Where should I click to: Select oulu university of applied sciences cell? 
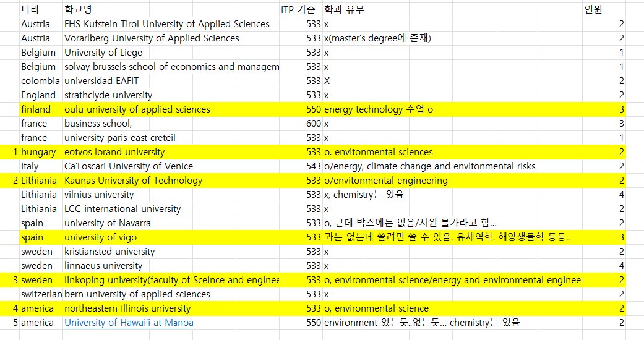(x=137, y=109)
